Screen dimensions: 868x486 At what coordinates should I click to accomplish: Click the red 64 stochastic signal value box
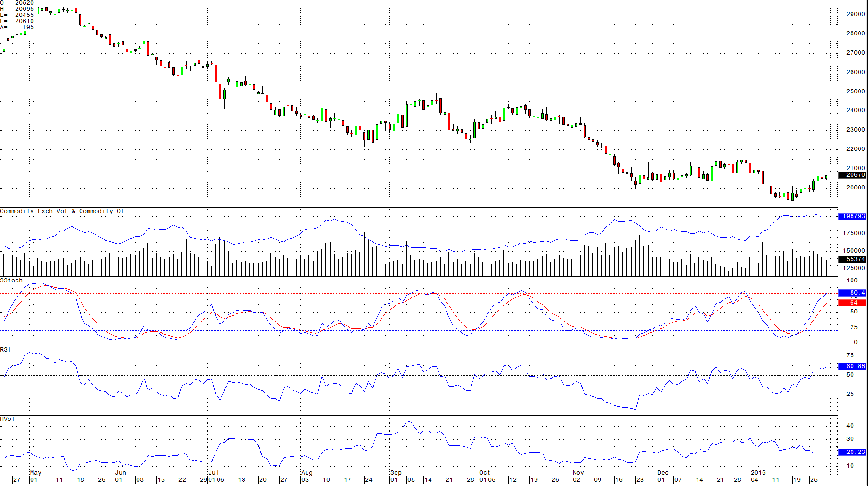(x=854, y=303)
